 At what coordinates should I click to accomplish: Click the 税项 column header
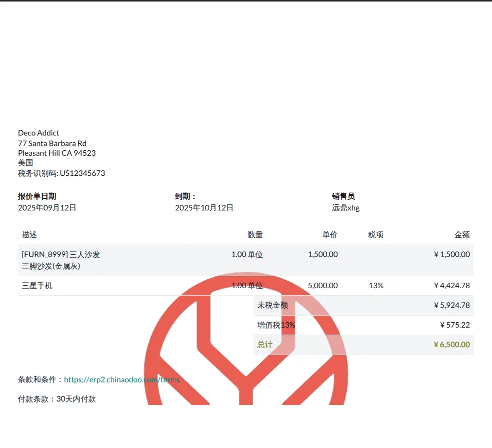coord(375,235)
